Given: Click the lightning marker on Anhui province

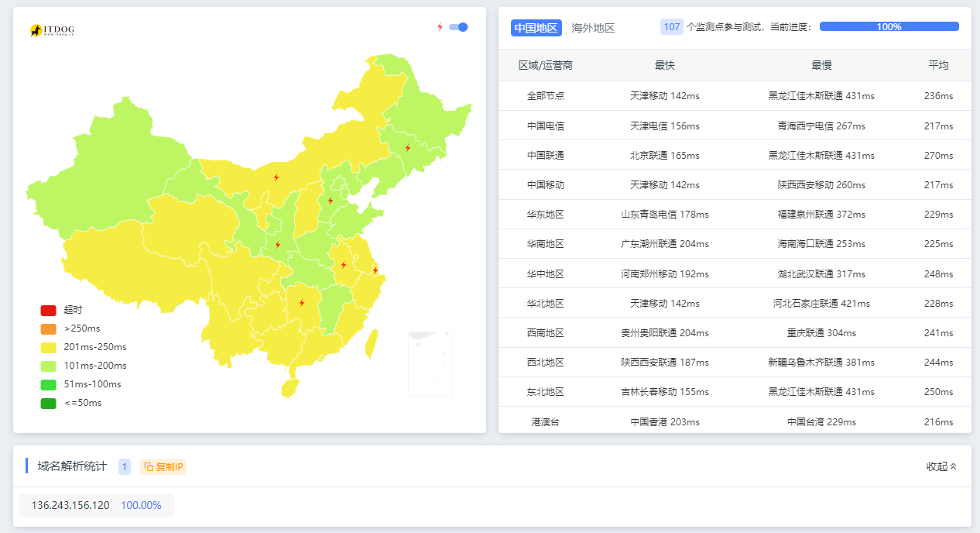Looking at the screenshot, I should click(344, 265).
